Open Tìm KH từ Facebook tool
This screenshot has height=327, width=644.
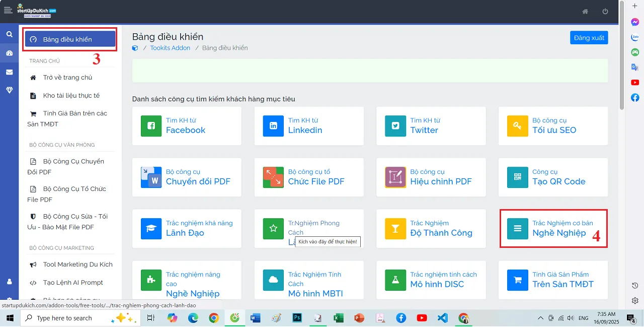coord(187,126)
